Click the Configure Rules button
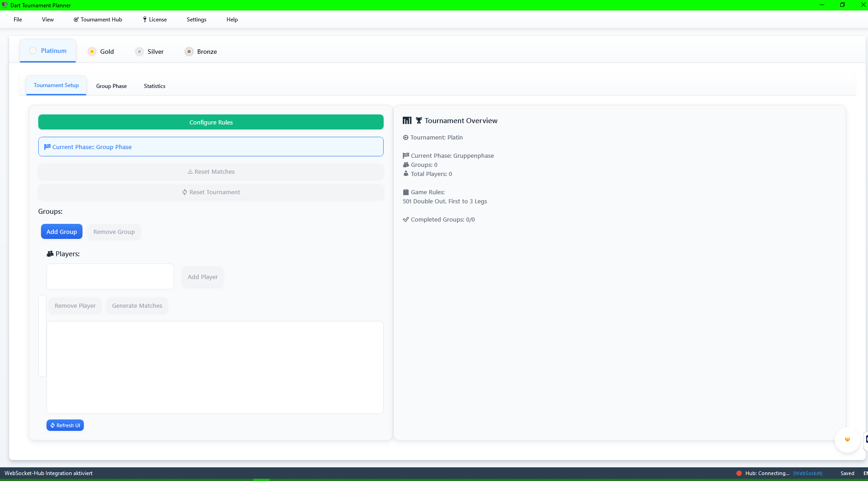Image resolution: width=868 pixels, height=481 pixels. click(211, 122)
